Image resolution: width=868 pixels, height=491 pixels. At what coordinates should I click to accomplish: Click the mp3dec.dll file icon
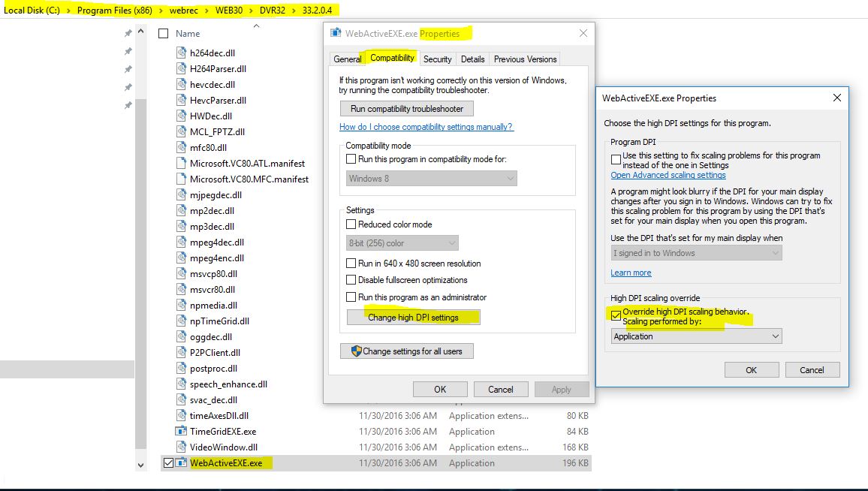tap(181, 227)
